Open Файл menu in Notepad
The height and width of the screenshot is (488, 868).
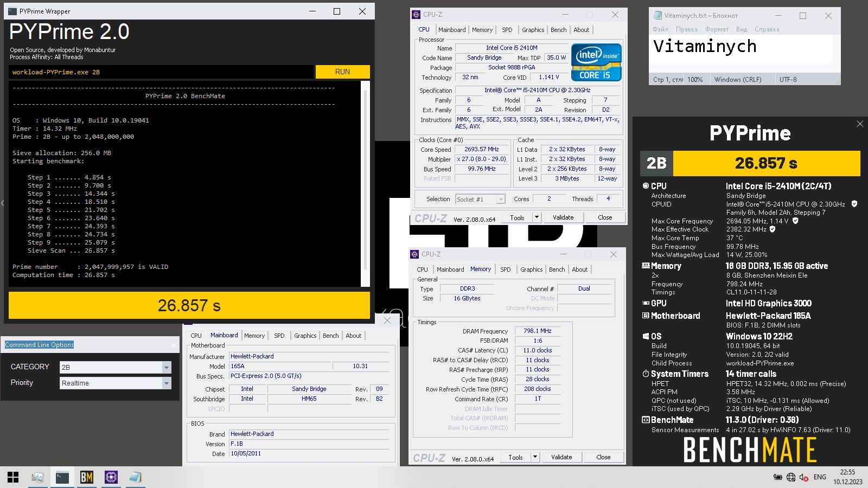coord(660,29)
